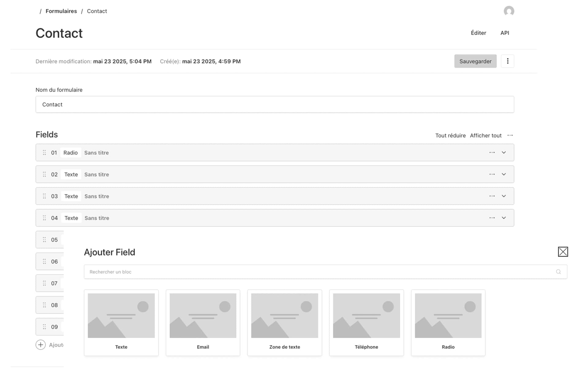The image size is (588, 382).
Task: Switch to the Éditer tab
Action: click(478, 33)
